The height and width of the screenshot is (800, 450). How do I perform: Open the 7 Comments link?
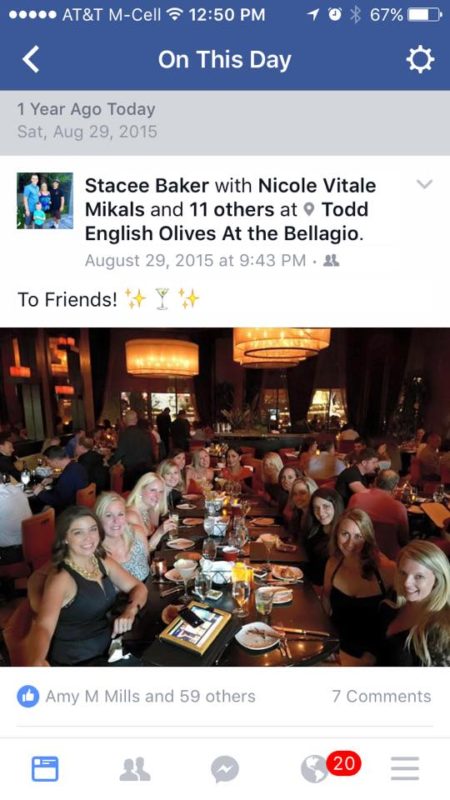tap(381, 696)
